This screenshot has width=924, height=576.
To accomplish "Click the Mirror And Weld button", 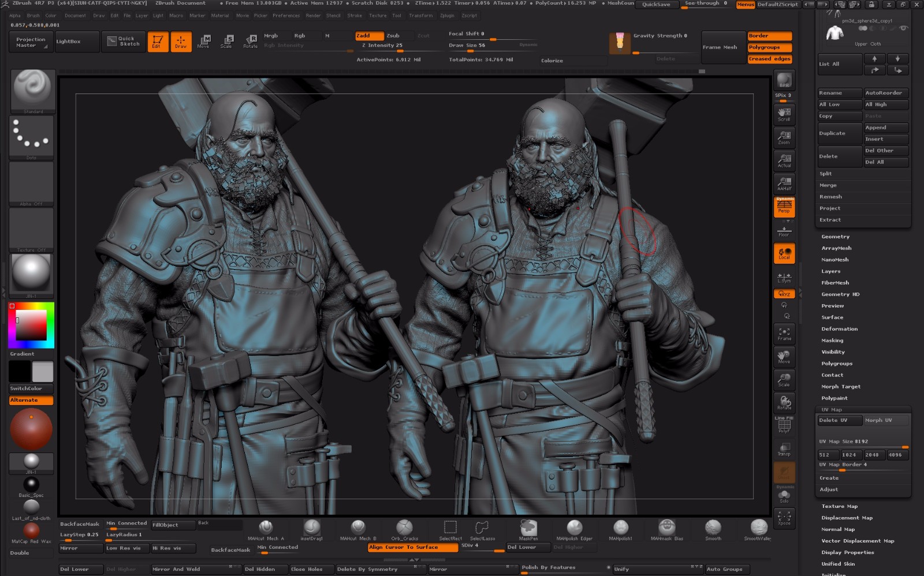I will tap(196, 569).
